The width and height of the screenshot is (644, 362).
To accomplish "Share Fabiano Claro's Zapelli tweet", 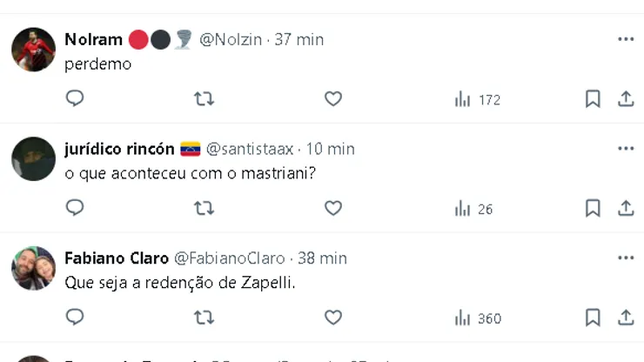I will [626, 318].
